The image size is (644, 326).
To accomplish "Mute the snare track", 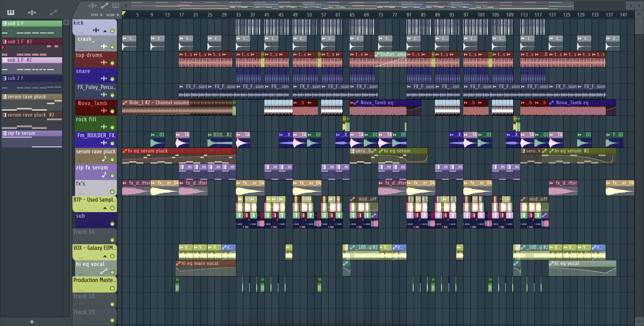I will tap(112, 79).
